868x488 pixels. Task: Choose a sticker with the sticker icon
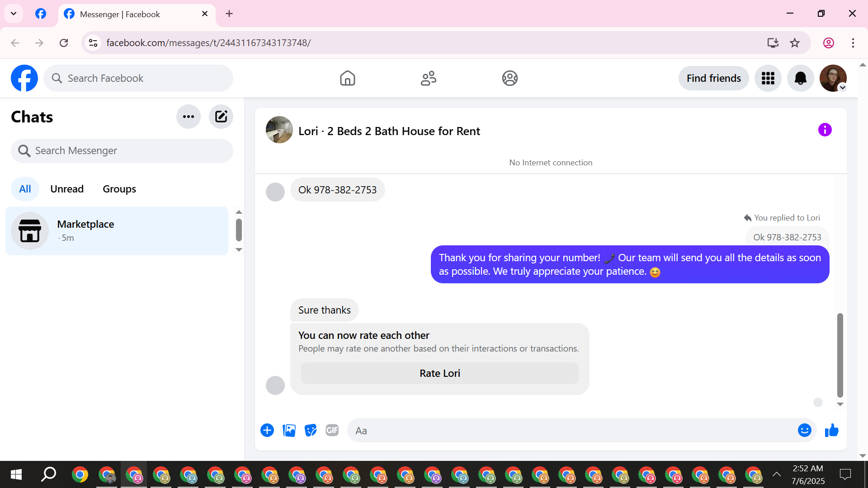[311, 430]
